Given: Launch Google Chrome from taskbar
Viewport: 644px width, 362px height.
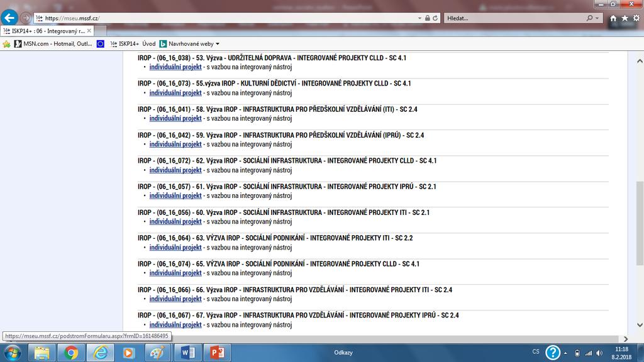Looking at the screenshot, I should [x=70, y=353].
